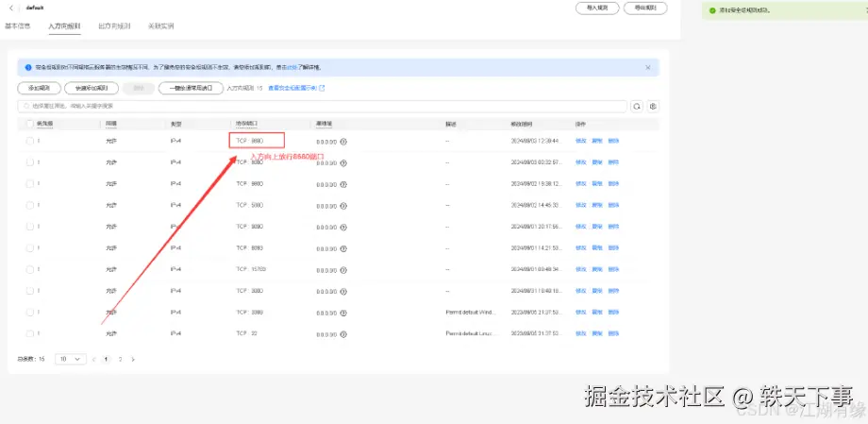The width and height of the screenshot is (868, 424).
Task: Click help icon beside source in TCP:3389 row
Action: point(343,313)
